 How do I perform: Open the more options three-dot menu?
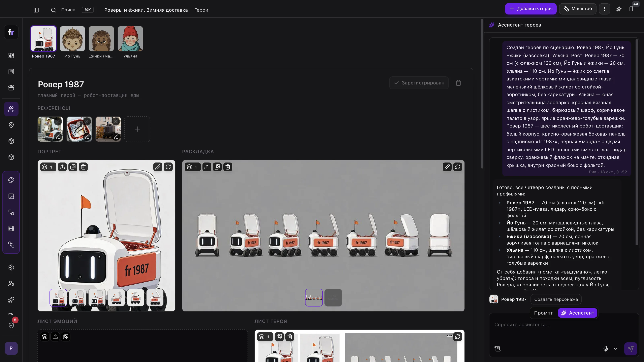[605, 9]
